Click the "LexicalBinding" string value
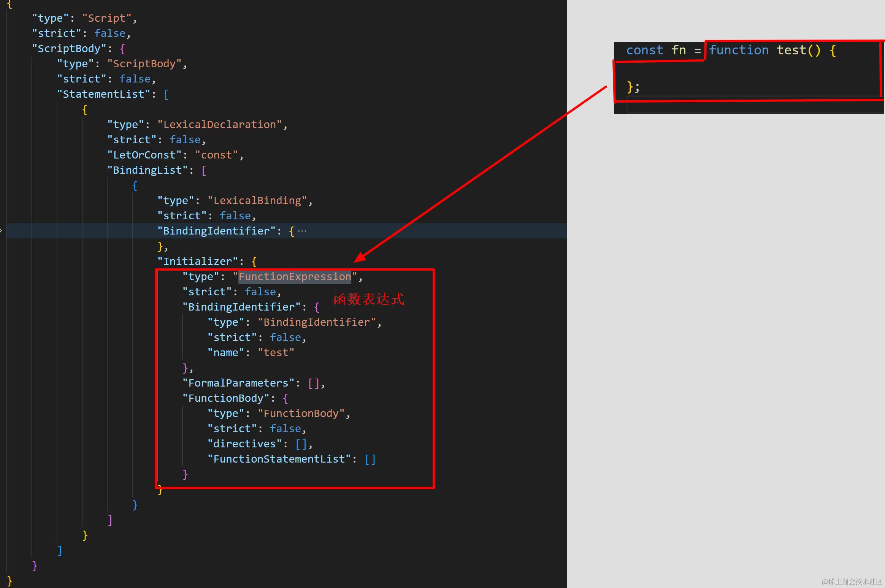The height and width of the screenshot is (588, 885). click(257, 200)
